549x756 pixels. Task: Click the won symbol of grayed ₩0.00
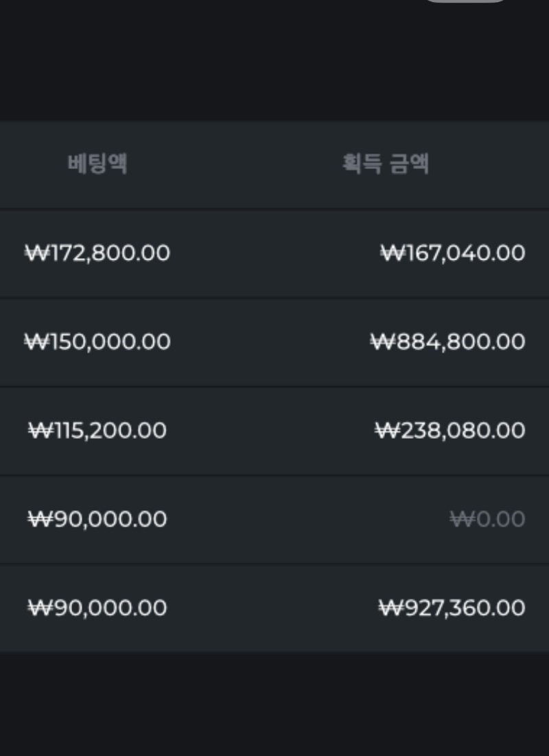pos(459,519)
